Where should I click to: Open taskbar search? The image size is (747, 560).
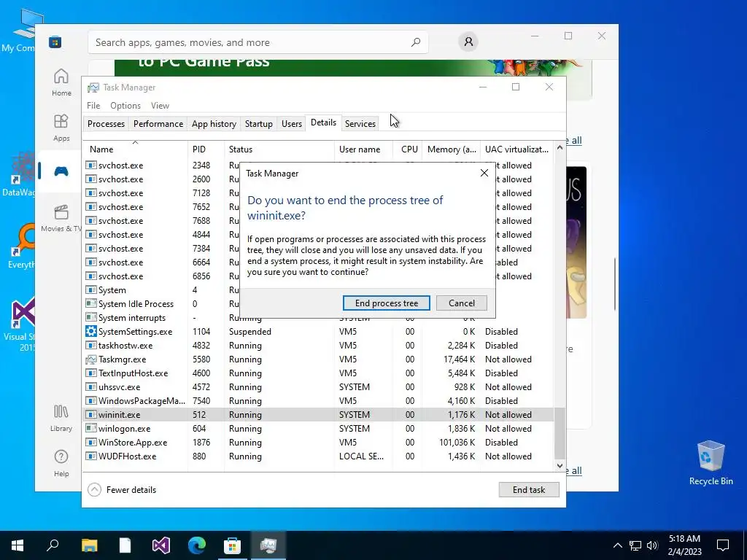[x=53, y=545]
